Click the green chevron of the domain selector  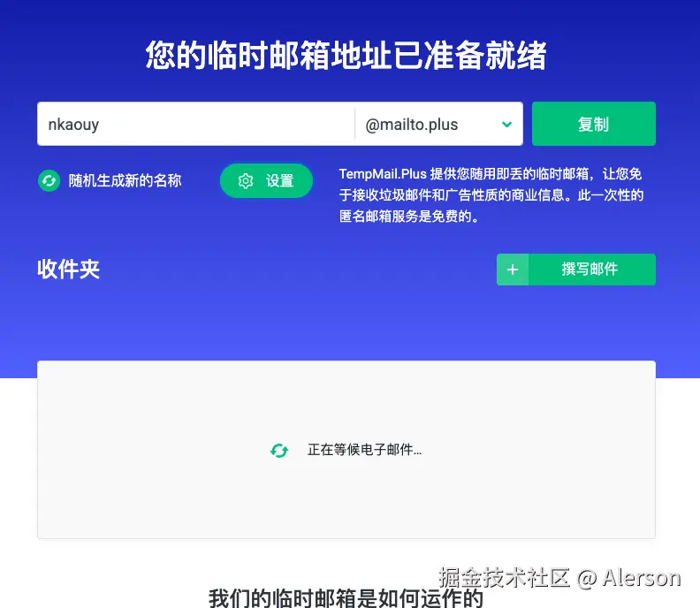[x=506, y=124]
